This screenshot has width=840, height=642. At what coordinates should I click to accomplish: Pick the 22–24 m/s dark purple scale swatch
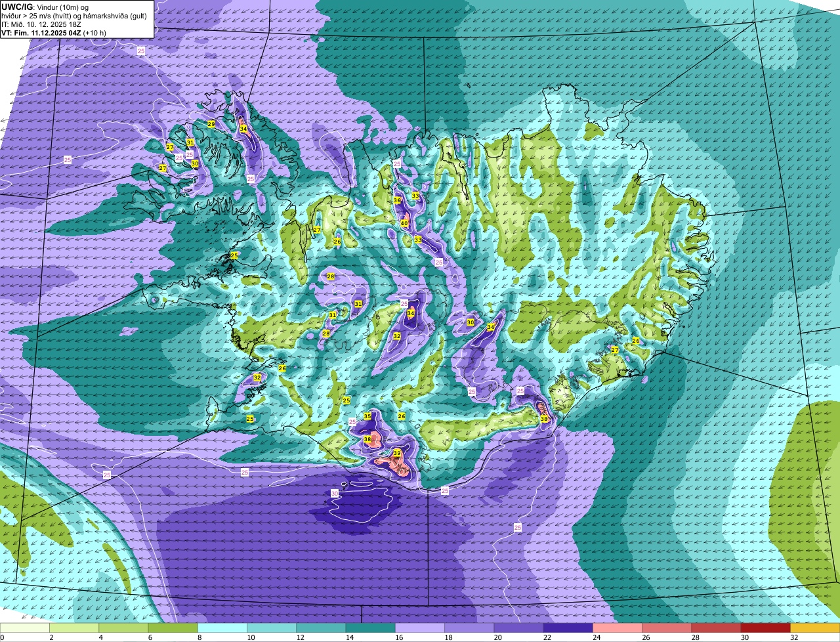[568, 628]
